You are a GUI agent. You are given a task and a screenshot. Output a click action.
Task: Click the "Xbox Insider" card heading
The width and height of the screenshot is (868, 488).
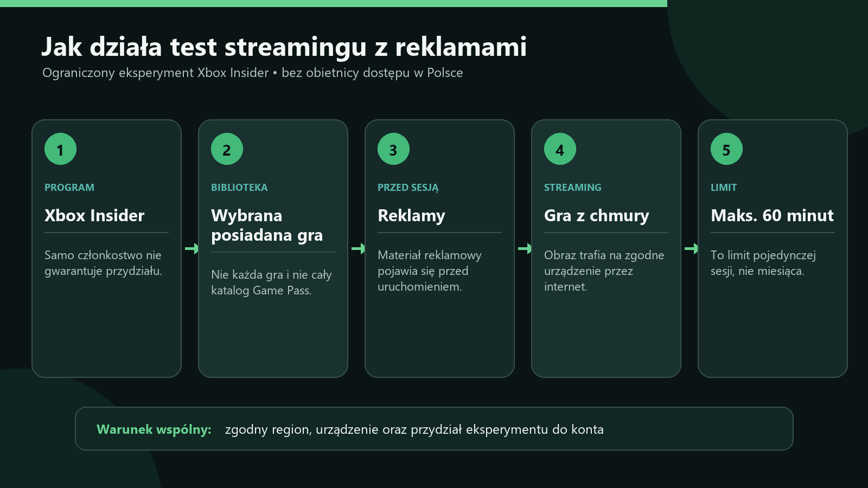94,215
